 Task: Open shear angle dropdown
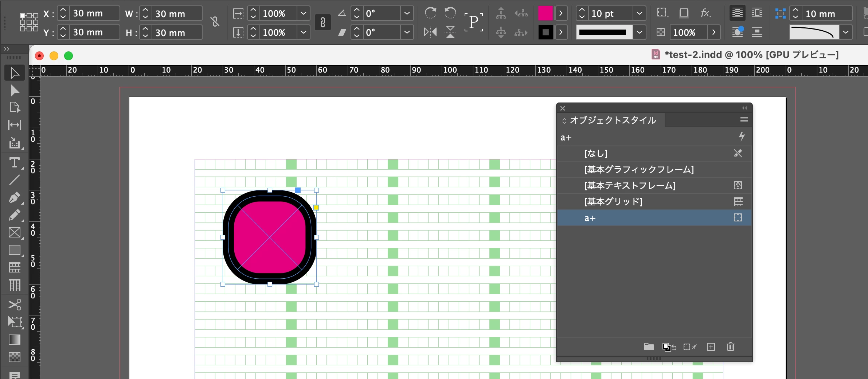point(407,32)
